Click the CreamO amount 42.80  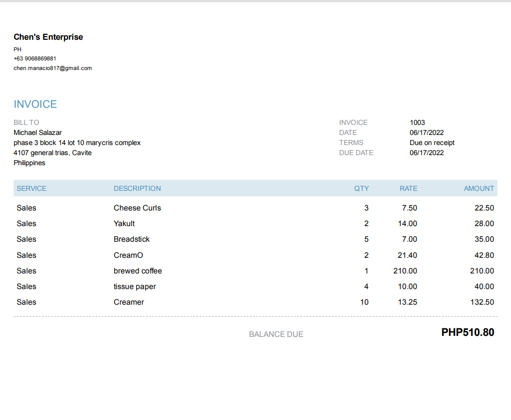point(484,255)
